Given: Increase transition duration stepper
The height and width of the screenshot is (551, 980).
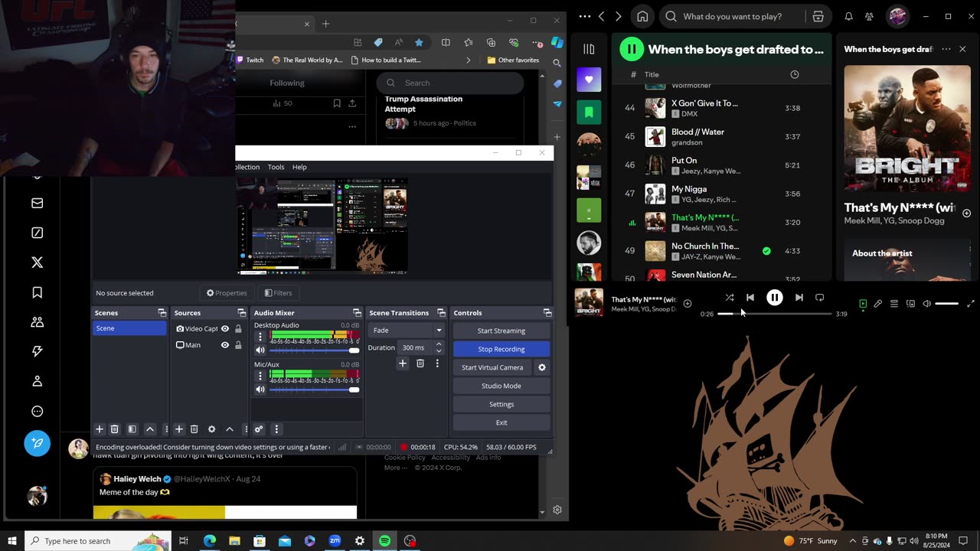Looking at the screenshot, I should [x=439, y=344].
